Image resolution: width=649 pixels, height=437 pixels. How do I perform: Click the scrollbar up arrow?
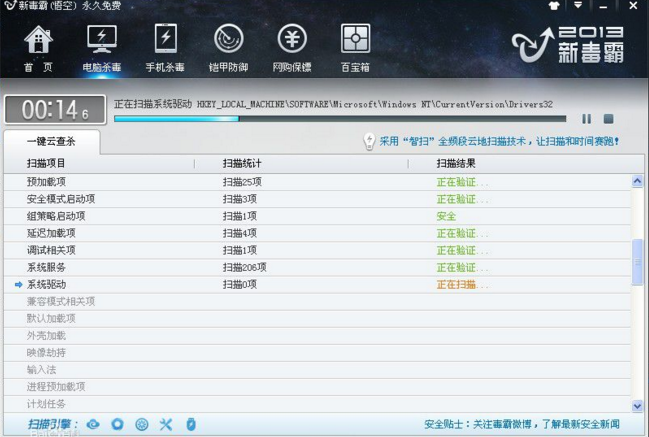tap(637, 181)
